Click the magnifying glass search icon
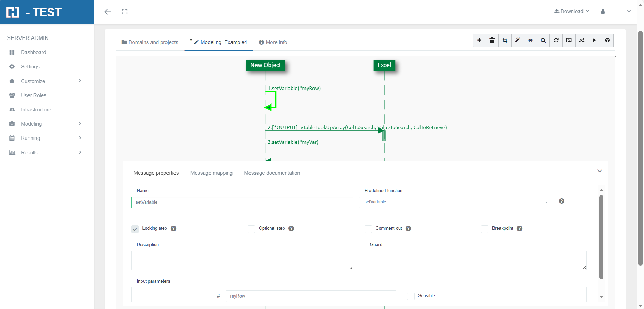 [543, 40]
